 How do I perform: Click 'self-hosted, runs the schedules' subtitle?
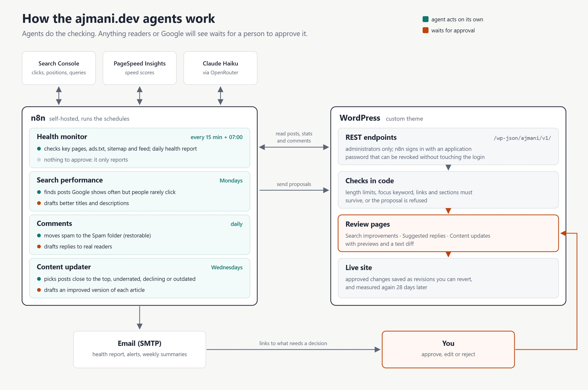point(89,119)
